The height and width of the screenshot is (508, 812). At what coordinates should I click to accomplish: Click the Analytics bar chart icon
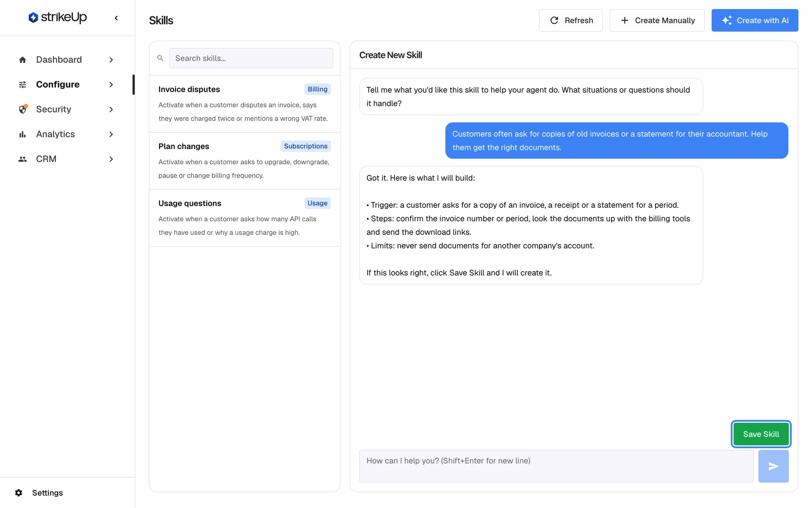[x=23, y=134]
